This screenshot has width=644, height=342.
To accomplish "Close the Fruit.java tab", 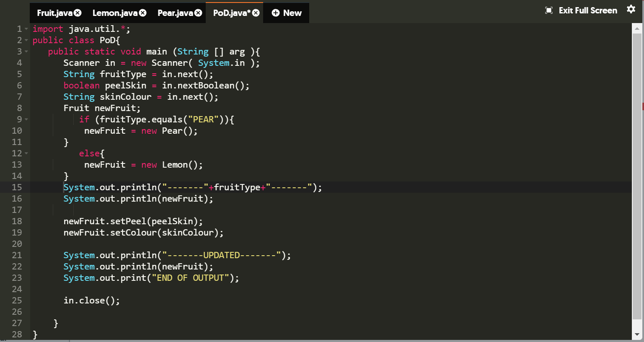I will (78, 13).
